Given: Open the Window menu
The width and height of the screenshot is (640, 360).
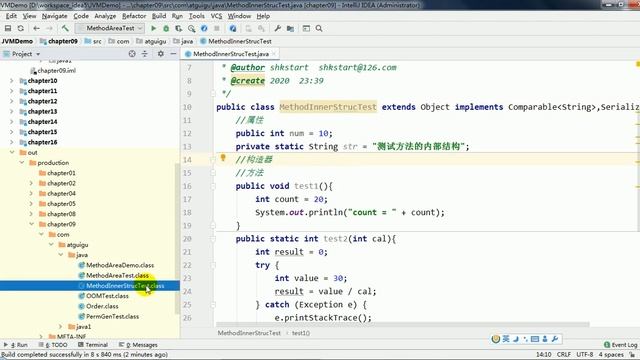Looking at the screenshot, I should (x=239, y=16).
